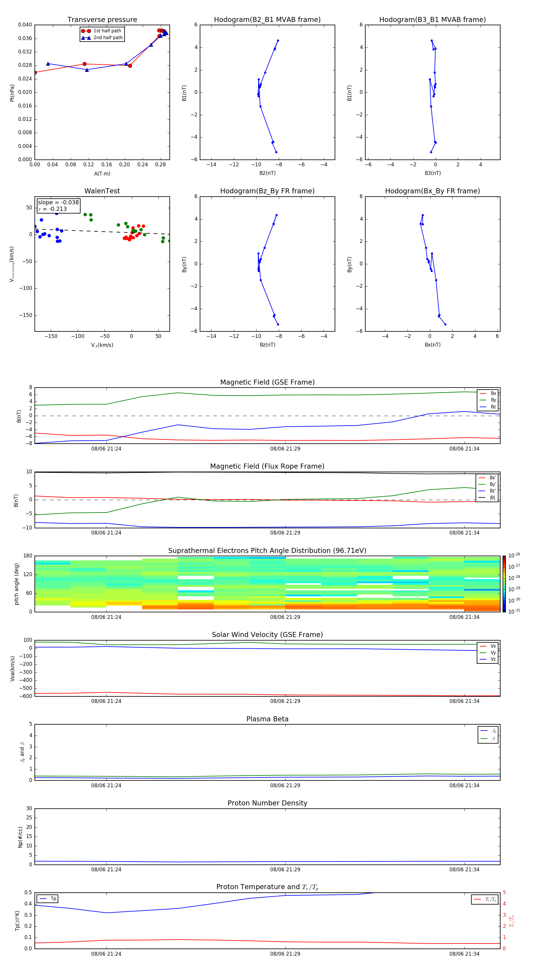
Task: Click the "B3(nT)" x-axis label
Action: click(432, 173)
